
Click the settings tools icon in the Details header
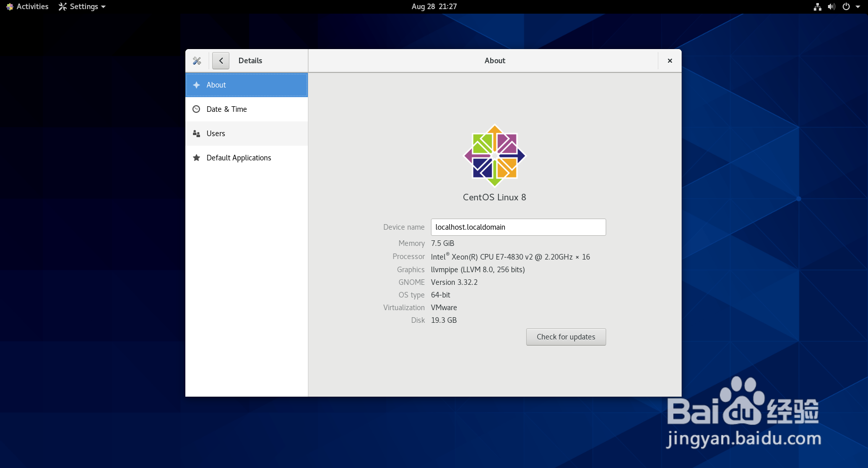pyautogui.click(x=197, y=61)
